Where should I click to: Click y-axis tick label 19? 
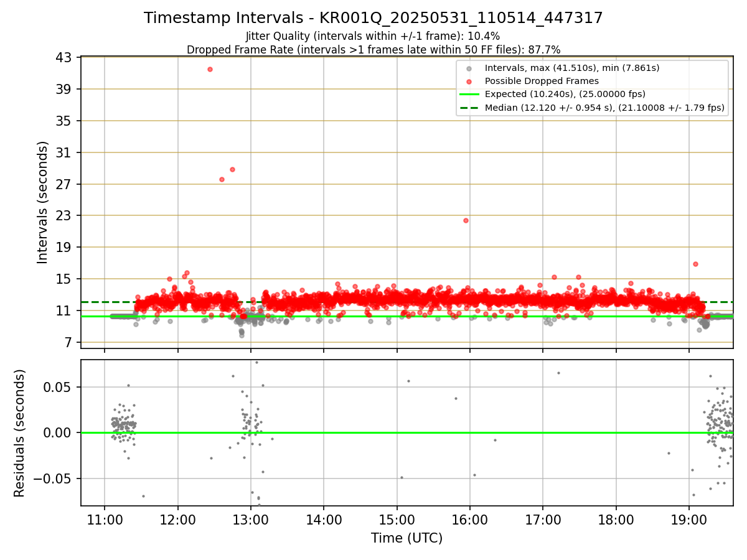tap(65, 248)
